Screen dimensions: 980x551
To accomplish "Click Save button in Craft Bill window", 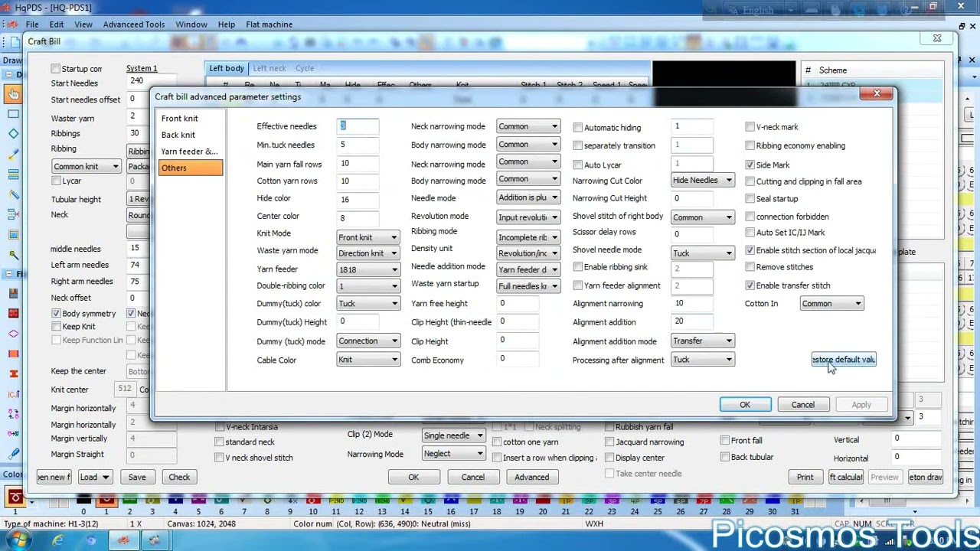I will (137, 478).
